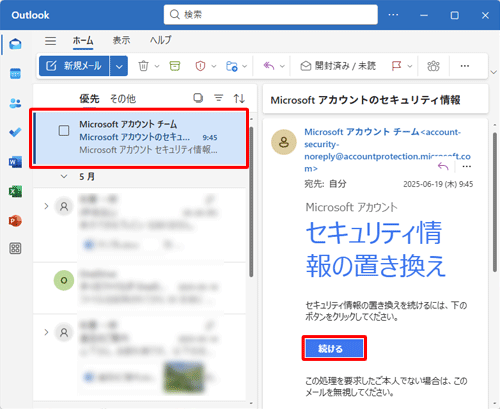Open the Calendar in sidebar
The width and height of the screenshot is (500, 409).
coord(15,73)
